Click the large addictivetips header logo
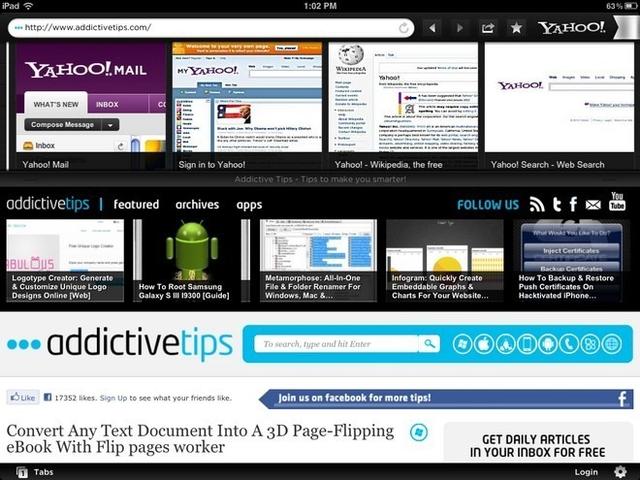This screenshot has width=640, height=480. click(x=120, y=344)
